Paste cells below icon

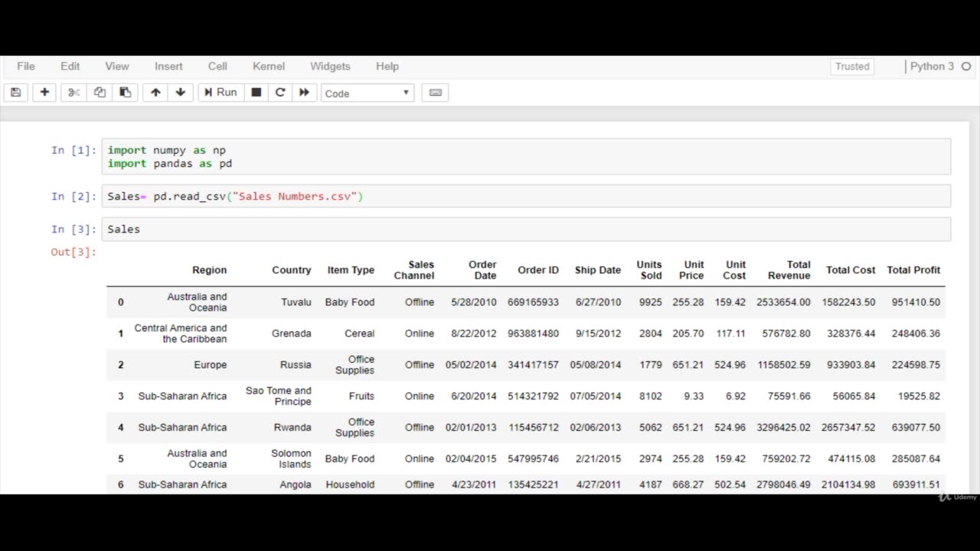pyautogui.click(x=125, y=93)
